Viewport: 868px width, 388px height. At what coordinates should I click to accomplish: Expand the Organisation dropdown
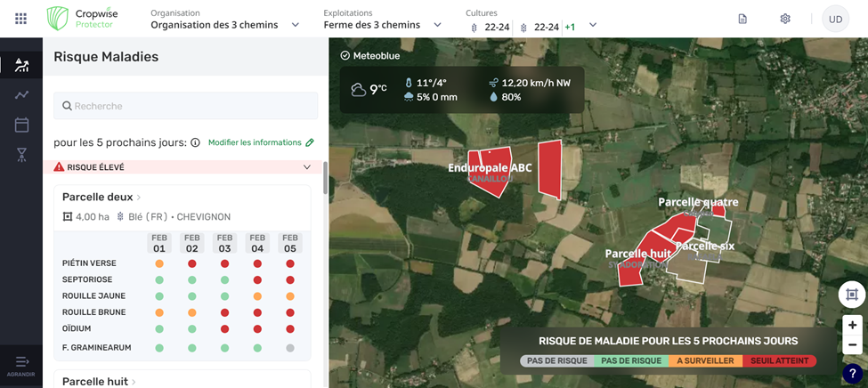296,25
